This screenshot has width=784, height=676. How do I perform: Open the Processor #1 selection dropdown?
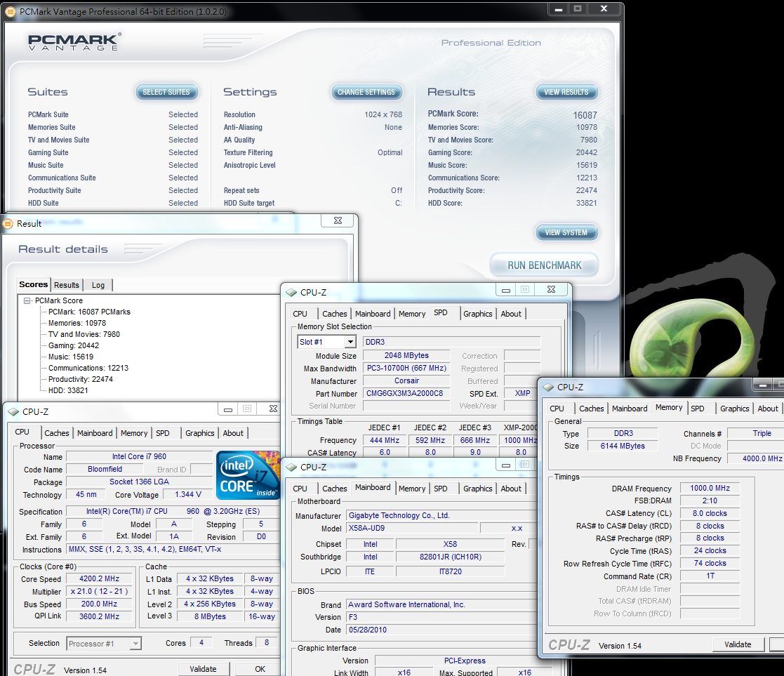click(135, 644)
